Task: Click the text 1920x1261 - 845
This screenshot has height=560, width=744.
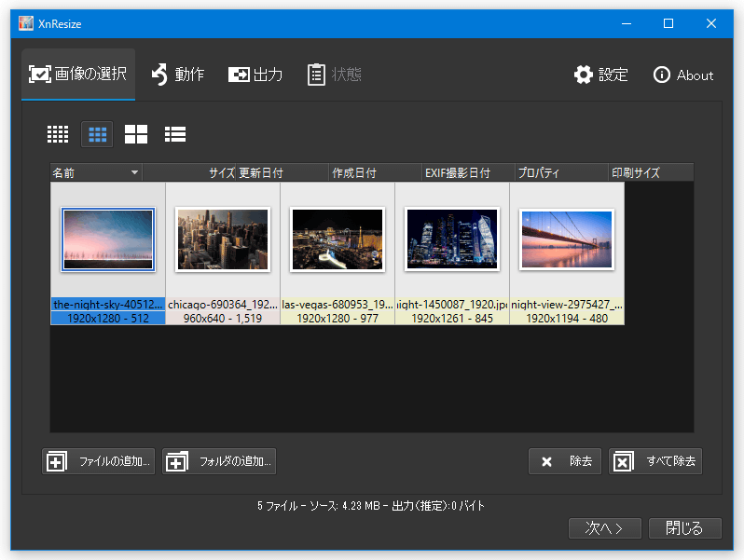Action: (x=452, y=318)
